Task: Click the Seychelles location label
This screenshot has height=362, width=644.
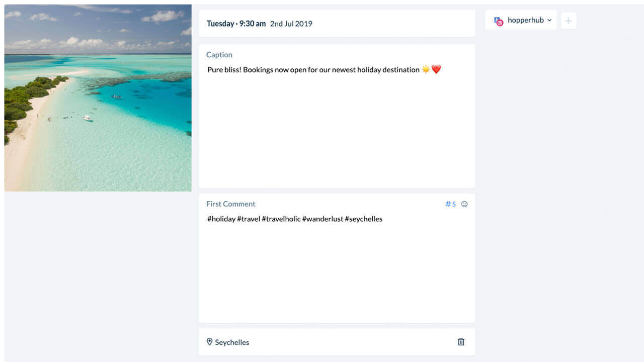Action: [232, 342]
